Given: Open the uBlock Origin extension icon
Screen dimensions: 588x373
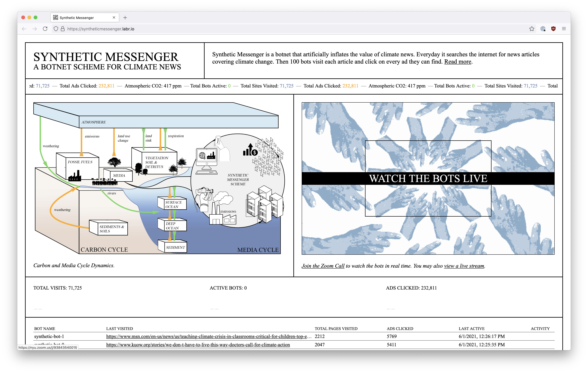Looking at the screenshot, I should click(553, 29).
